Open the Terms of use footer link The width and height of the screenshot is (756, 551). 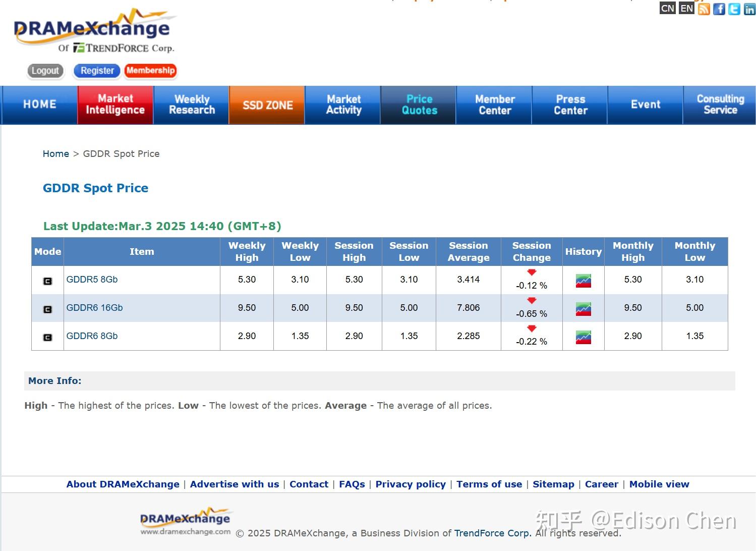(489, 484)
